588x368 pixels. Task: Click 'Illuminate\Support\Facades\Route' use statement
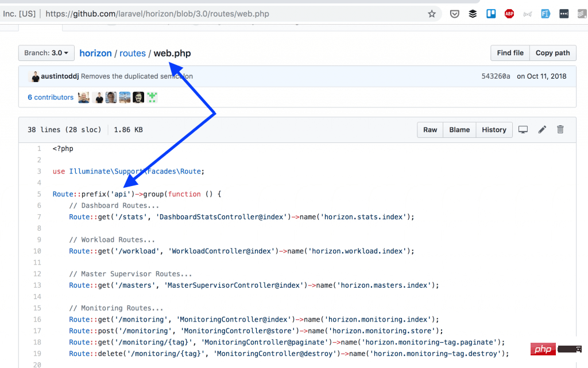[135, 171]
